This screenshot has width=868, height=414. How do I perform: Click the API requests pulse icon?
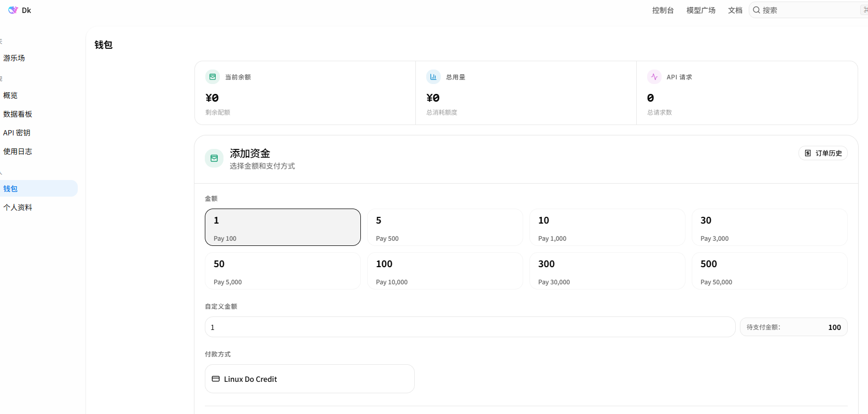[654, 77]
